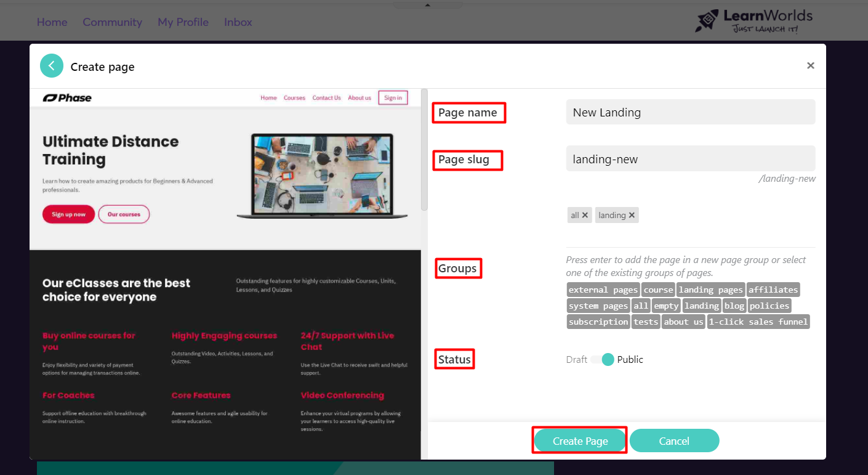The height and width of the screenshot is (475, 868).
Task: Click the LearnWorlds logo
Action: point(753,21)
